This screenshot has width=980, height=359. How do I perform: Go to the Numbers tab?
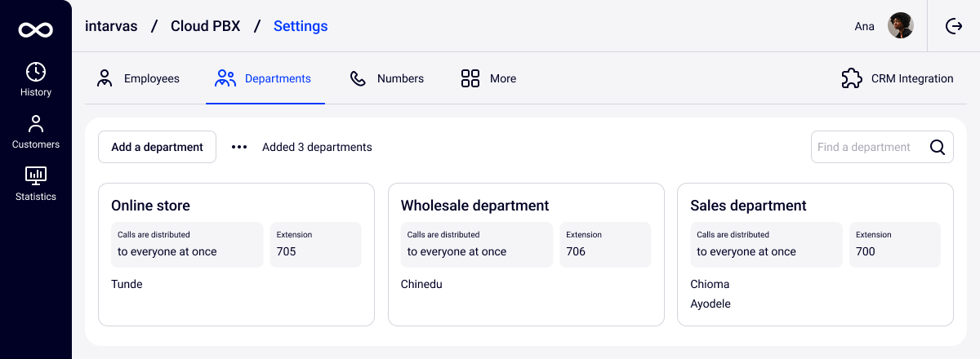tap(387, 78)
